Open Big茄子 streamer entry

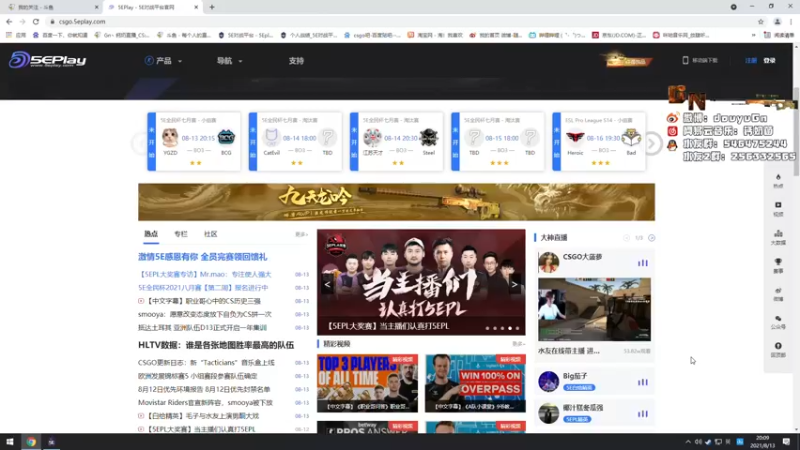594,382
